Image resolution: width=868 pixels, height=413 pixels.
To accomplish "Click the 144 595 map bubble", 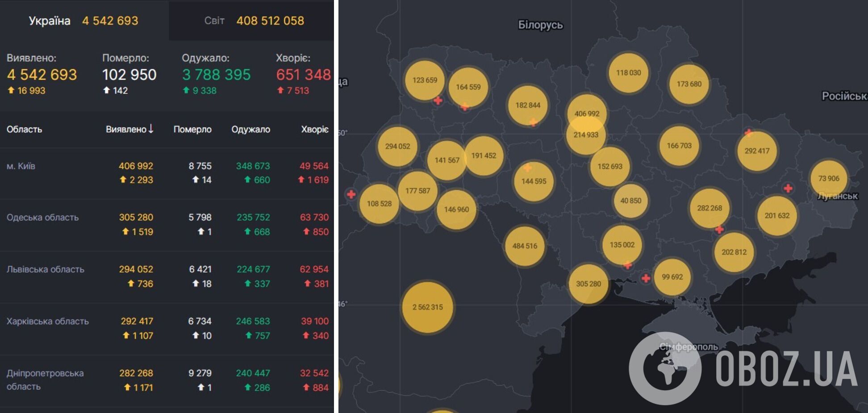I will point(534,181).
